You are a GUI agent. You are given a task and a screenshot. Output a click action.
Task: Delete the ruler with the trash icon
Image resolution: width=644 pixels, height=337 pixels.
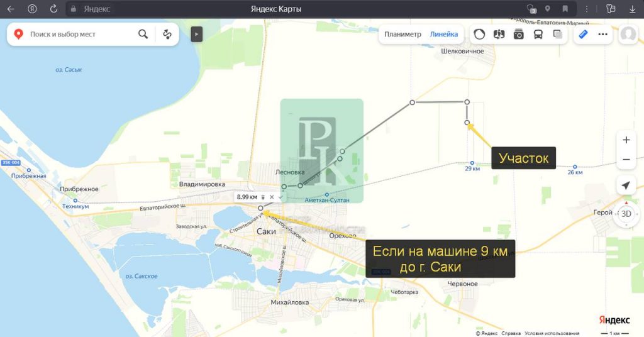pyautogui.click(x=263, y=197)
